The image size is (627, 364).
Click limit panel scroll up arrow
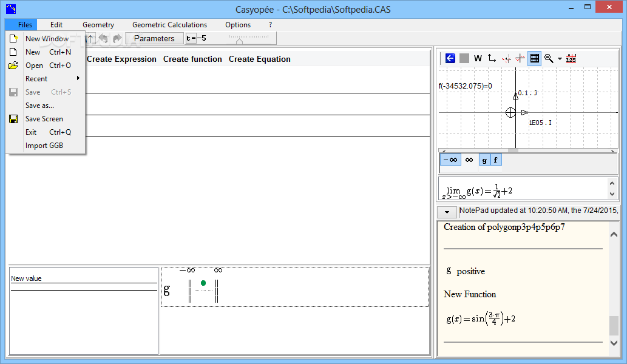click(612, 183)
